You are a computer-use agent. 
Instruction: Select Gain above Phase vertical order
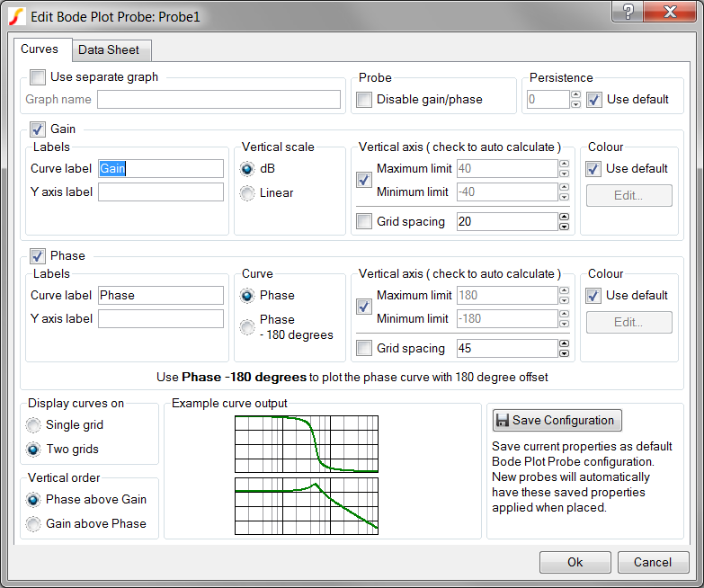coord(34,523)
